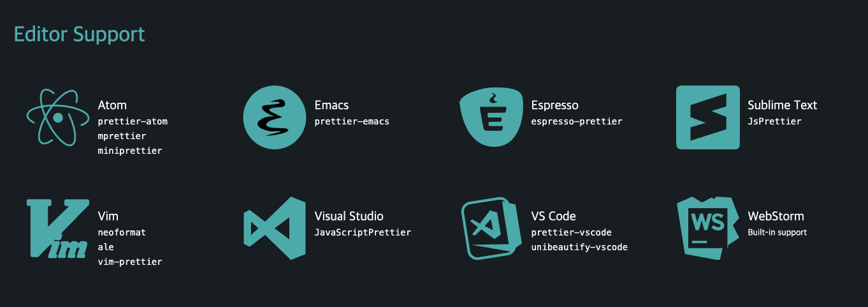The height and width of the screenshot is (307, 868).
Task: Click the Vim logo icon
Action: [x=58, y=228]
